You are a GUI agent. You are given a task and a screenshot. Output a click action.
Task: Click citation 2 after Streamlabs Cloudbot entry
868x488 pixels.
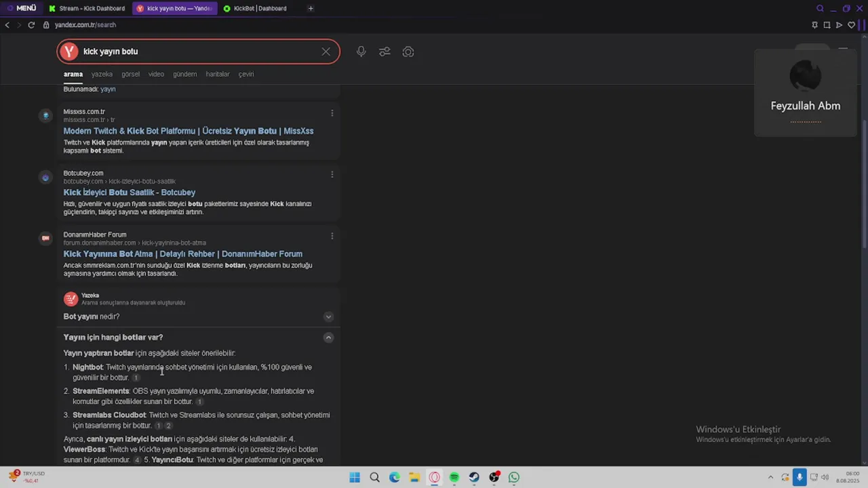168,426
